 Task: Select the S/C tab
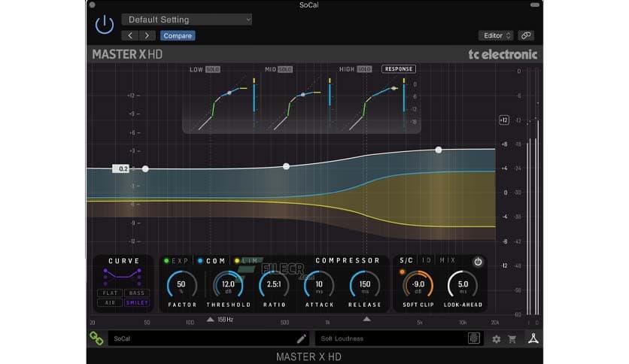click(x=406, y=260)
